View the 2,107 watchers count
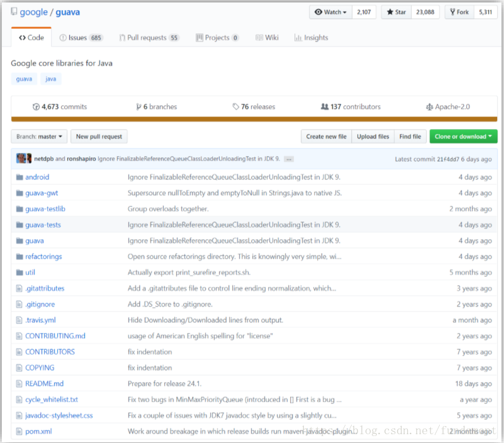 click(364, 12)
